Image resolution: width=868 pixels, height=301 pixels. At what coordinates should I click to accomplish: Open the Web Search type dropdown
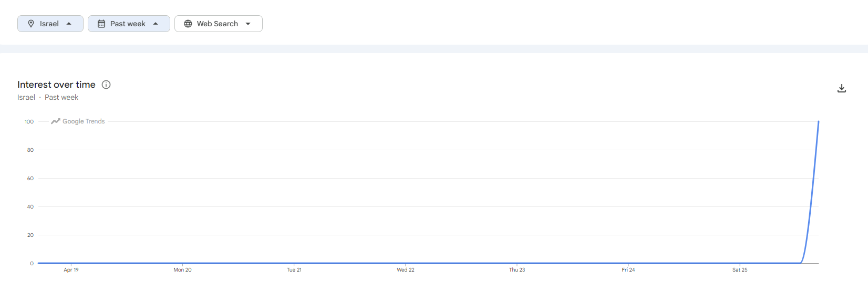pyautogui.click(x=219, y=24)
